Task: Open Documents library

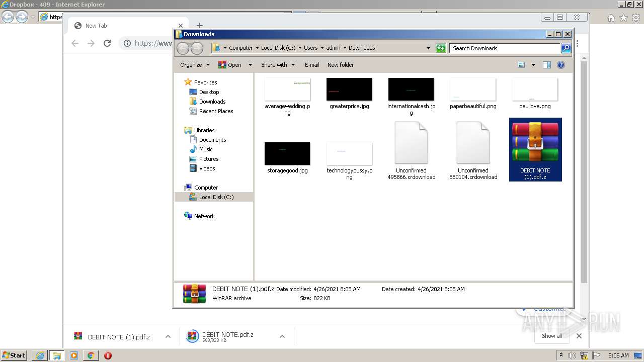Action: [212, 140]
